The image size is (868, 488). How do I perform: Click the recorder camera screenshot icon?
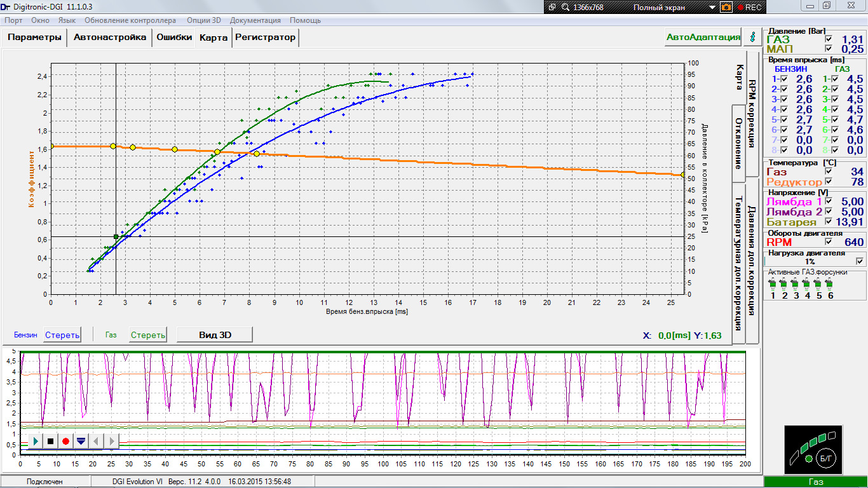(x=726, y=7)
